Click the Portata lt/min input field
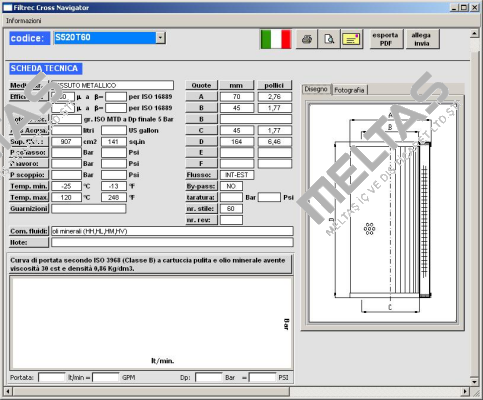The height and width of the screenshot is (400, 483). coord(52,378)
